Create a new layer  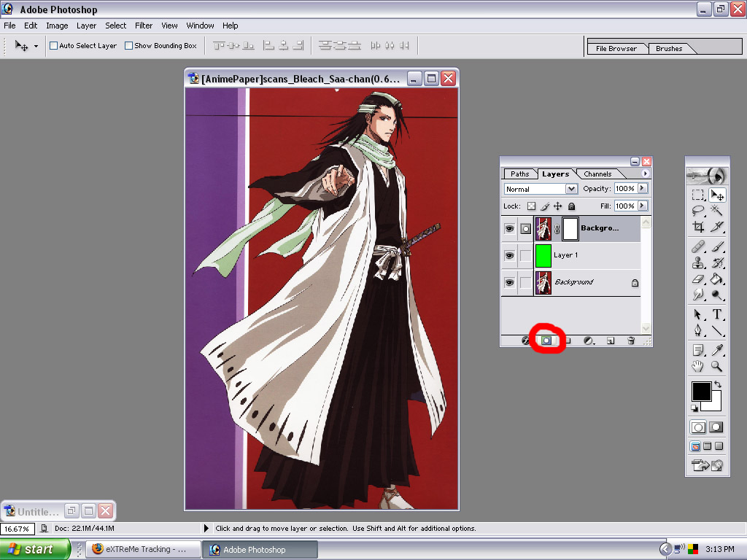pos(611,341)
